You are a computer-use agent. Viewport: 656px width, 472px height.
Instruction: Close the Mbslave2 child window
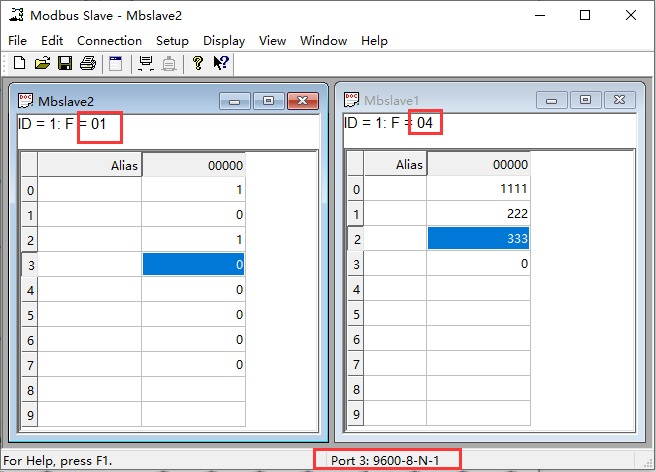302,101
